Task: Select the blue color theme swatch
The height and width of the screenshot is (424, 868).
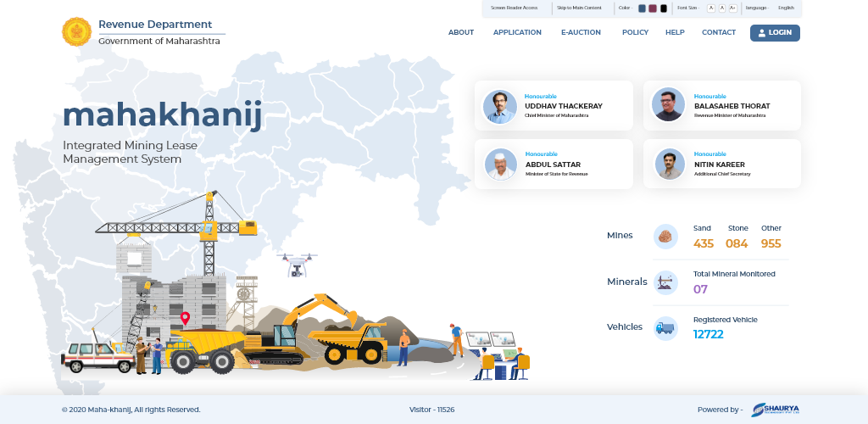Action: [642, 8]
